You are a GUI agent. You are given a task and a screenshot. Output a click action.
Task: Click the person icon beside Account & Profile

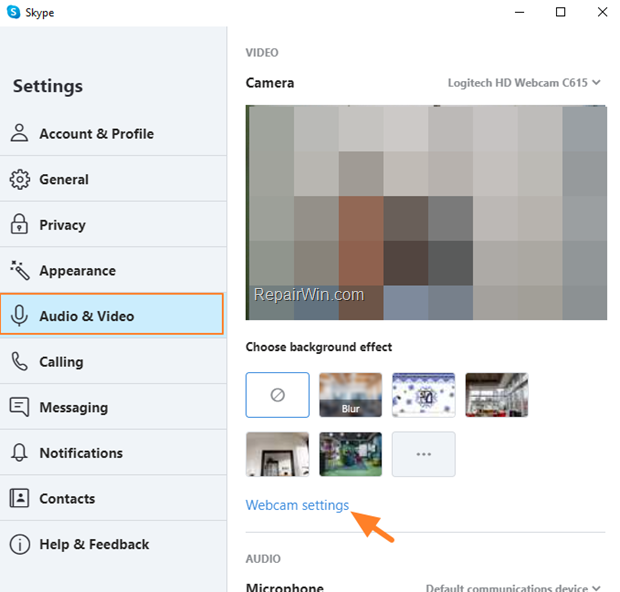click(x=19, y=133)
